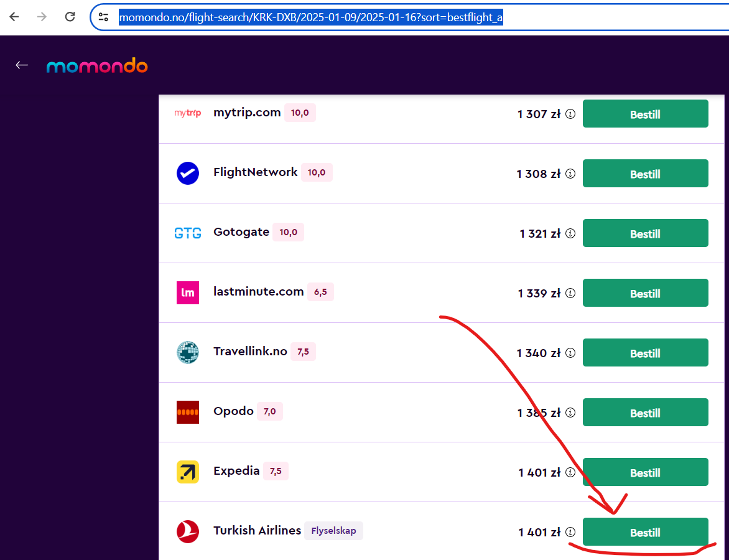Reload the page with refresh icon
729x560 pixels.
[70, 17]
